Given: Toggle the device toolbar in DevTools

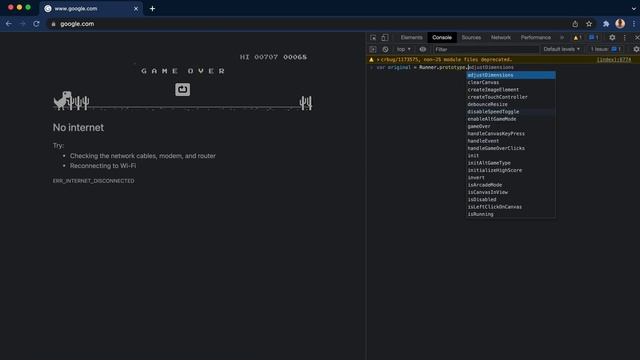Looking at the screenshot, I should coord(384,38).
